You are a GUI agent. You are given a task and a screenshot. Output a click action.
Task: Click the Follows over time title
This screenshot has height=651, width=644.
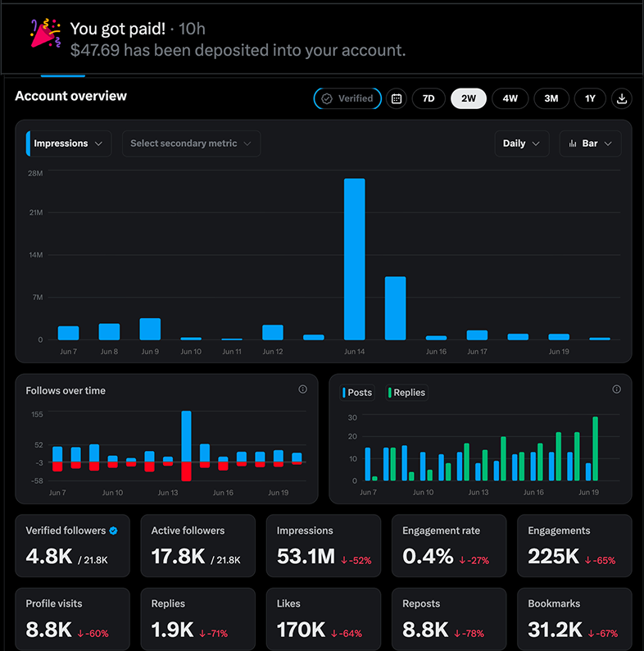pos(66,391)
